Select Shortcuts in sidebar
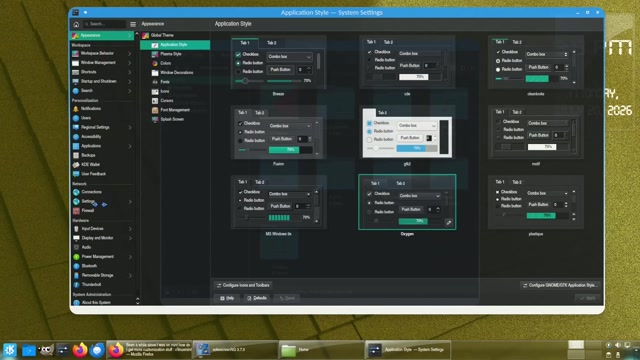640x360 pixels. pos(102,72)
